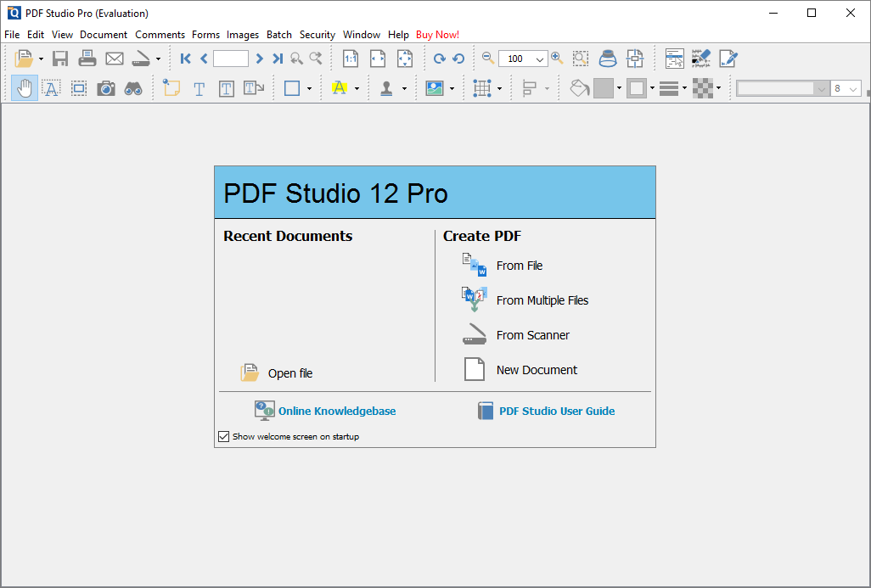The height and width of the screenshot is (588, 871).
Task: Open the Document menu
Action: 104,35
